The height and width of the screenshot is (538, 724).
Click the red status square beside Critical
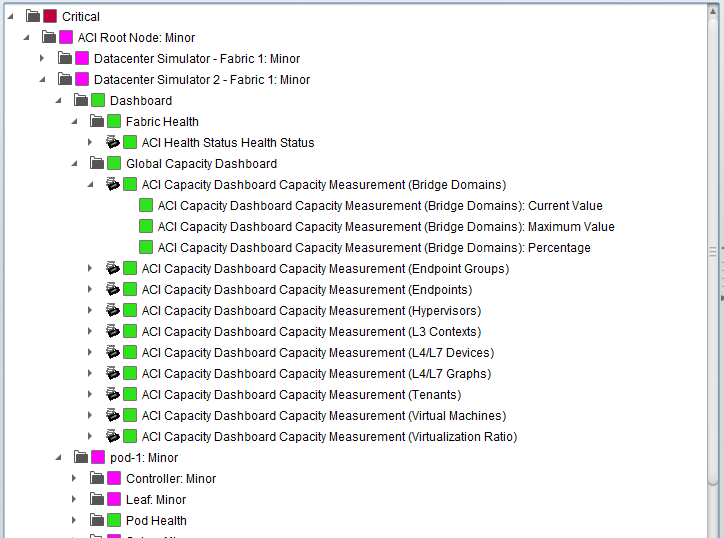pos(50,17)
